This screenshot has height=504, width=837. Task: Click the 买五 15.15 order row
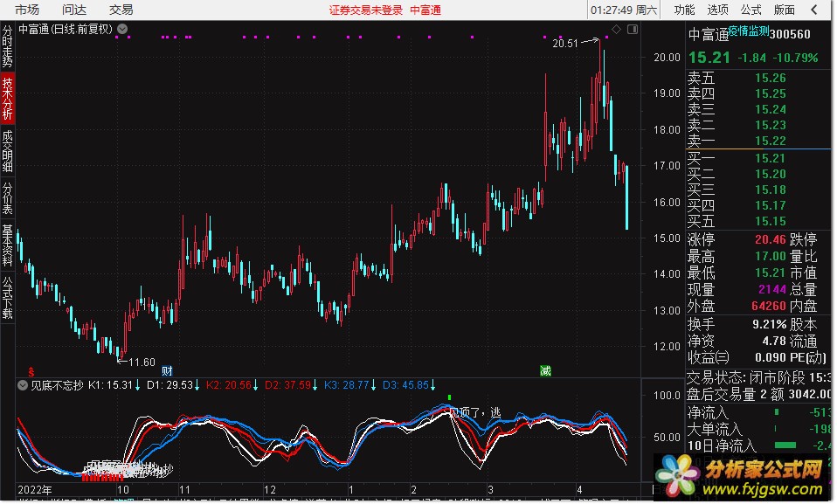(758, 222)
